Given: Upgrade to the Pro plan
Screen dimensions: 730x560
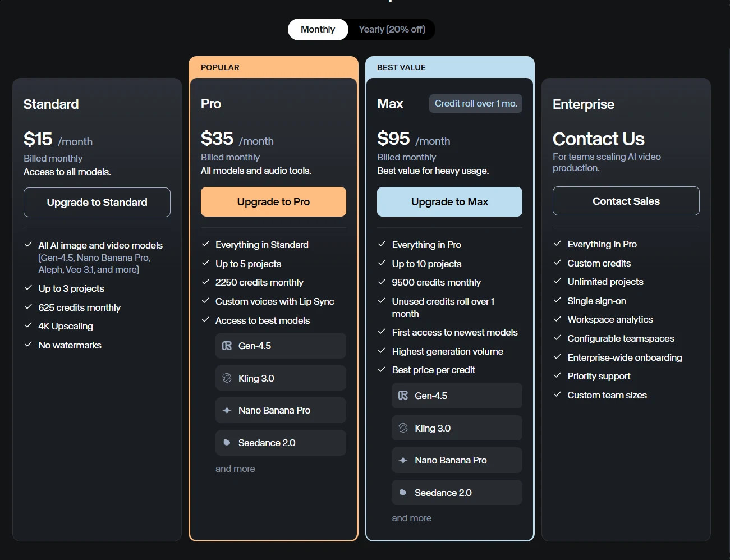Looking at the screenshot, I should point(273,201).
